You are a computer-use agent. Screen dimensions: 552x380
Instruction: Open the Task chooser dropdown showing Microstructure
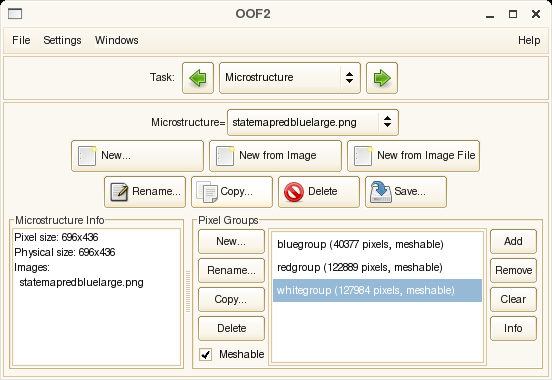coord(290,78)
